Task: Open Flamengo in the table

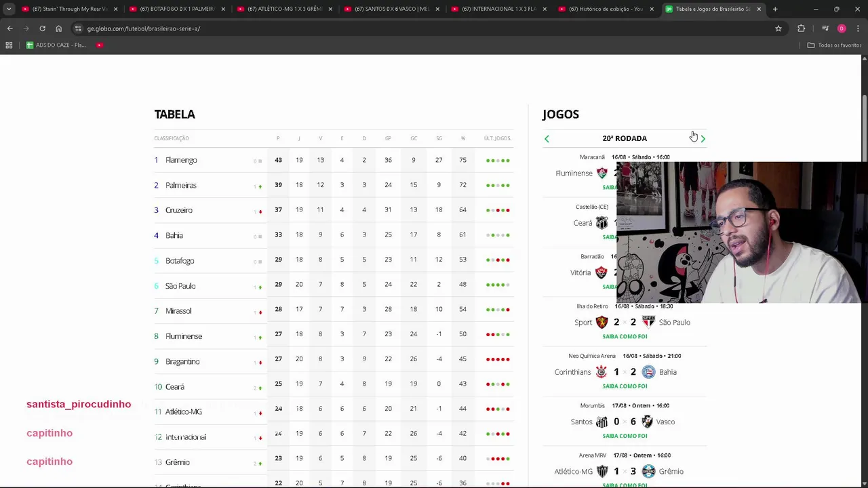Action: 181,160
